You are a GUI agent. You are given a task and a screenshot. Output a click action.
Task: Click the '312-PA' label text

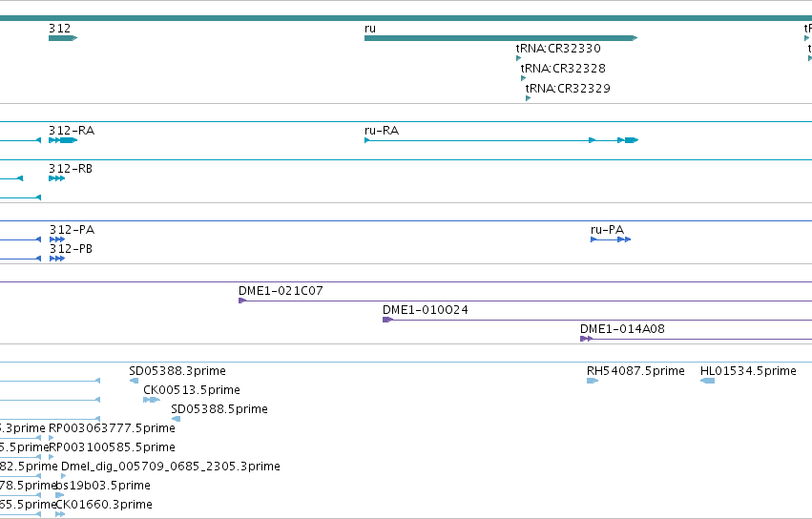tap(72, 230)
